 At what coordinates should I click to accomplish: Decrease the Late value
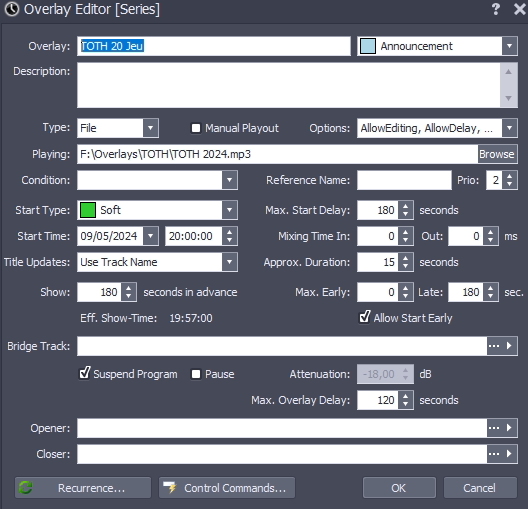coord(491,297)
